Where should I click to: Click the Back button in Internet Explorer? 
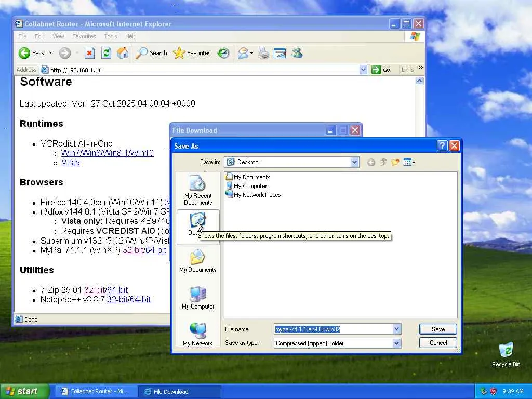[x=31, y=53]
